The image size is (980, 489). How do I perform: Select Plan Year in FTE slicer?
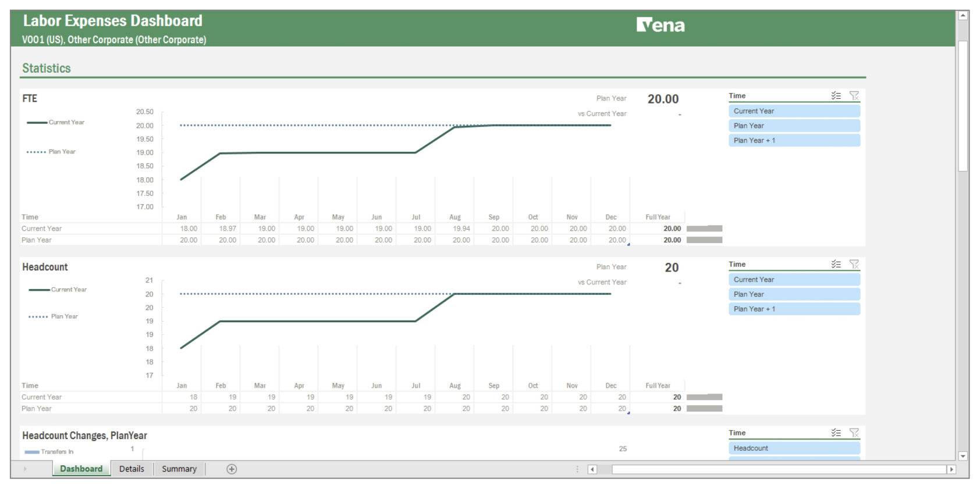[794, 126]
